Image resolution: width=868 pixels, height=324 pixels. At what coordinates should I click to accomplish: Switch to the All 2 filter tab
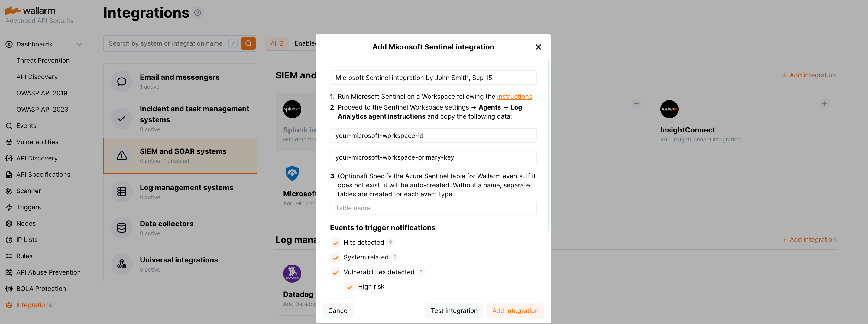click(x=277, y=43)
